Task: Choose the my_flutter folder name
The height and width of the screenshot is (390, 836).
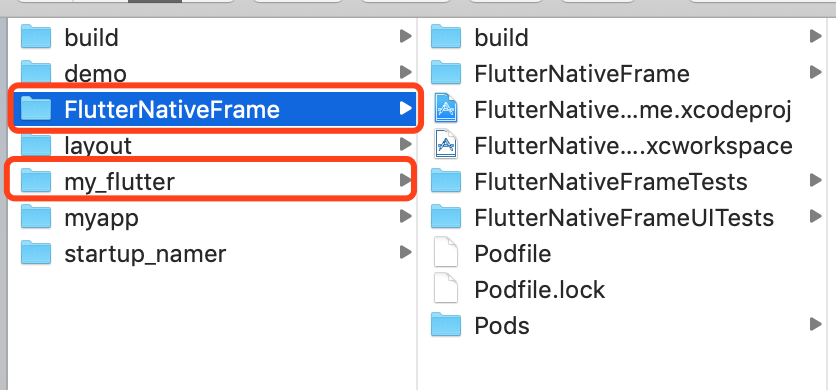Action: tap(119, 182)
